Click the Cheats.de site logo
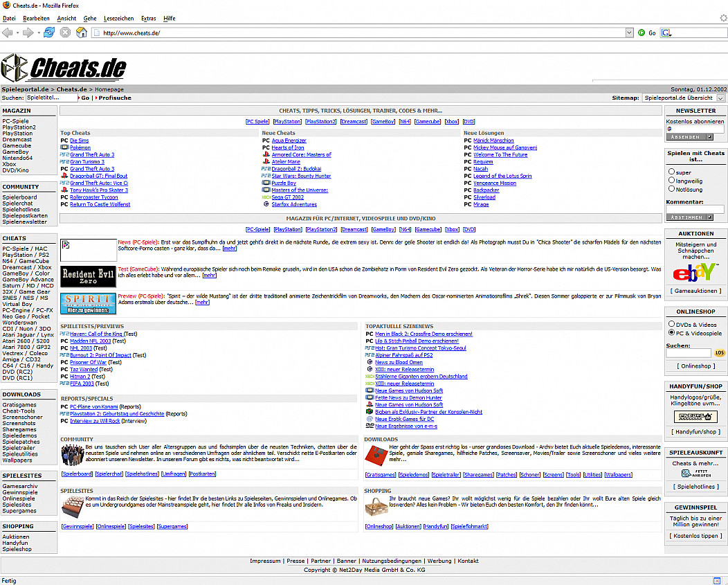This screenshot has width=728, height=585. (x=64, y=68)
